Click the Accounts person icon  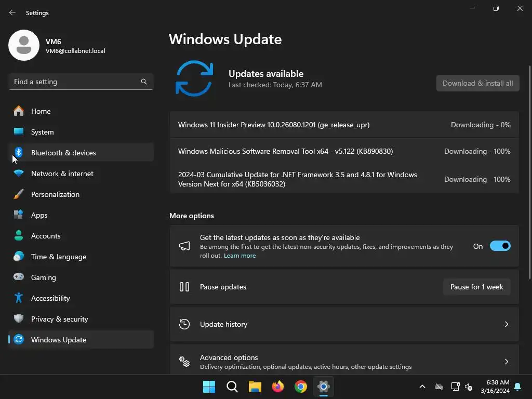click(19, 235)
